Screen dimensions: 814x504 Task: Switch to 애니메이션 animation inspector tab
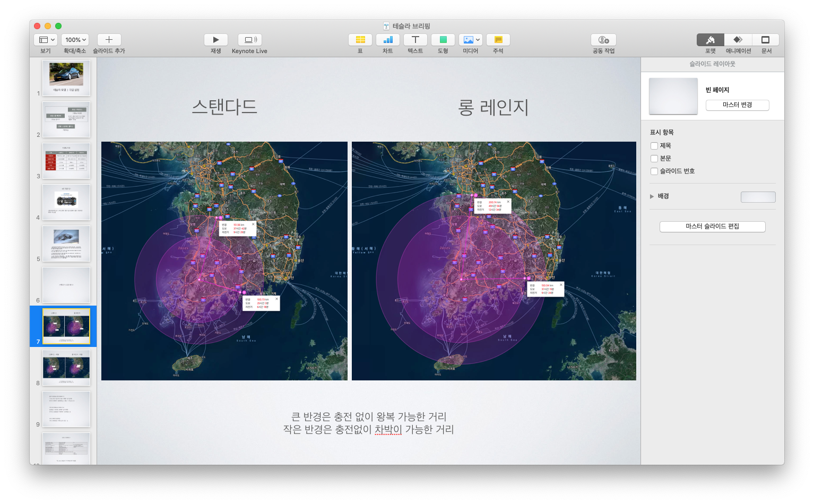738,40
